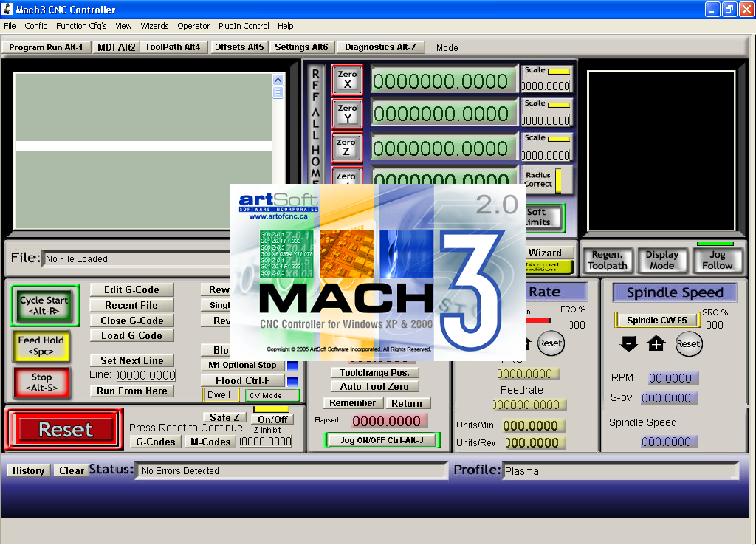This screenshot has height=545, width=756.
Task: Toggle Z Inhibit On/Off
Action: [272, 419]
